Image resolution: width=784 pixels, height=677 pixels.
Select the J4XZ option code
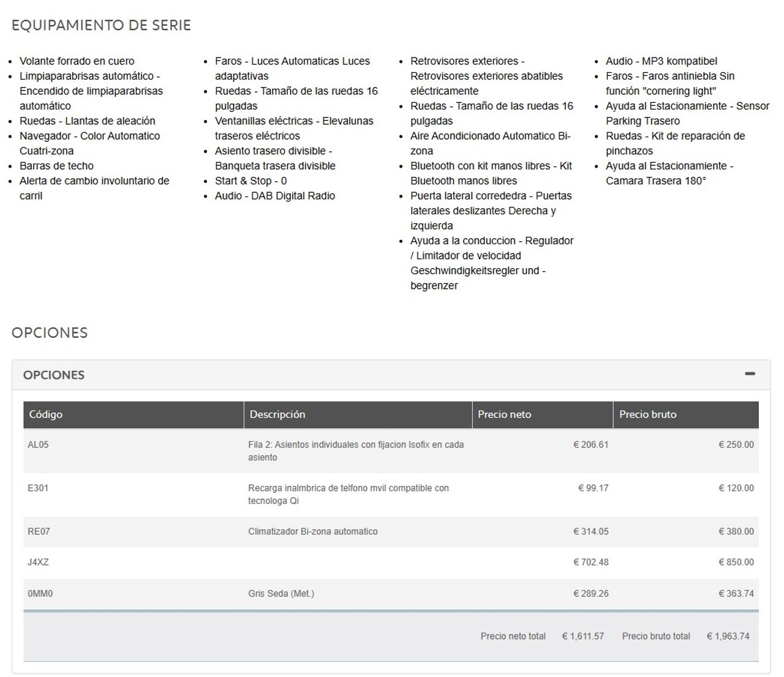[38, 563]
